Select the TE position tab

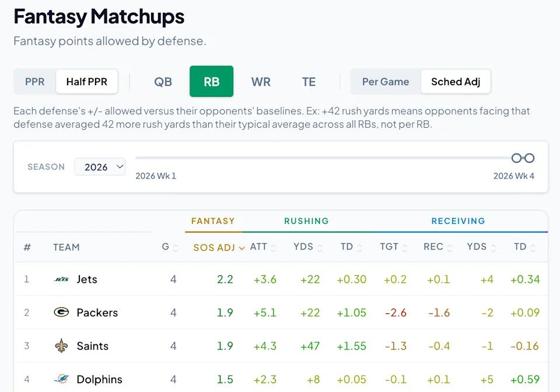point(309,82)
